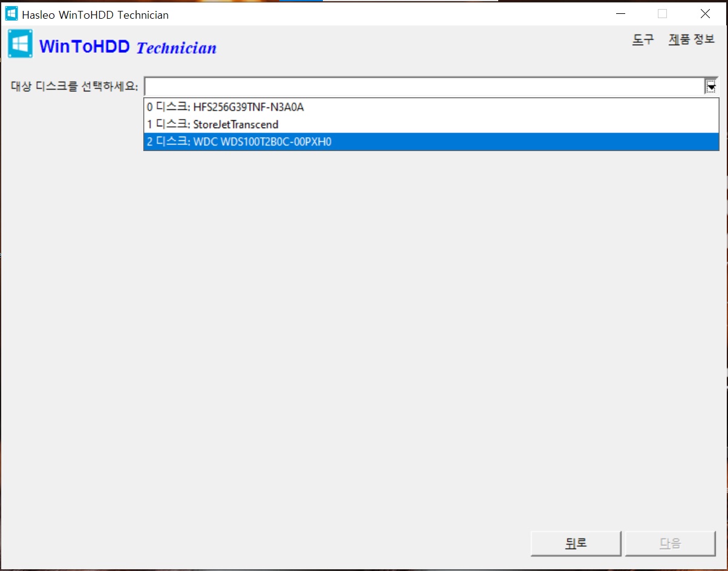This screenshot has height=571, width=728.
Task: Click the Hasleo WinToHDD Technician window title
Action: [x=96, y=15]
